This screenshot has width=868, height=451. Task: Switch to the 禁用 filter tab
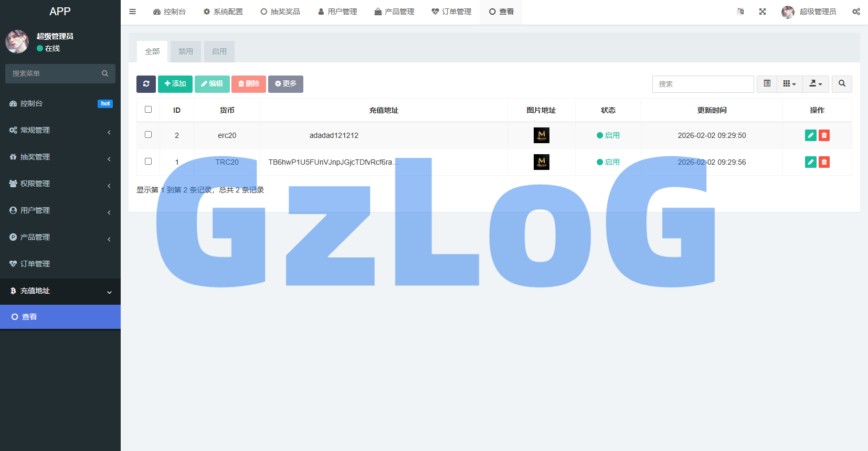[186, 51]
